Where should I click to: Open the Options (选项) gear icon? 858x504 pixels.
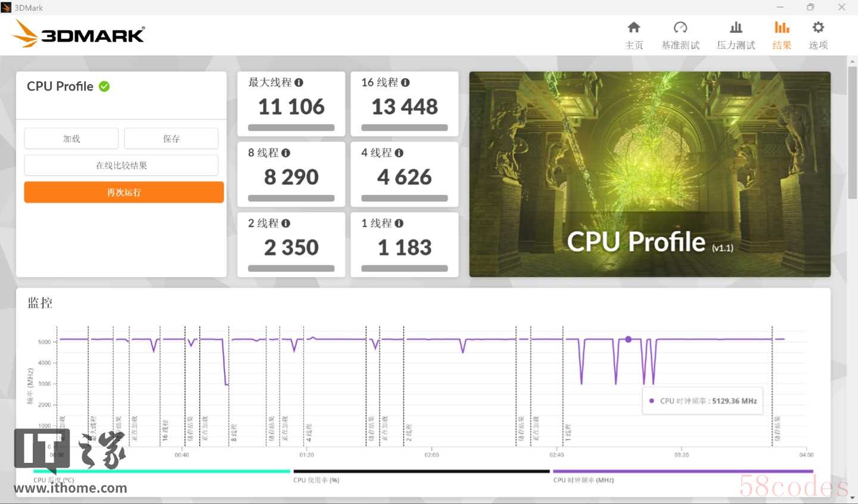coord(818,28)
